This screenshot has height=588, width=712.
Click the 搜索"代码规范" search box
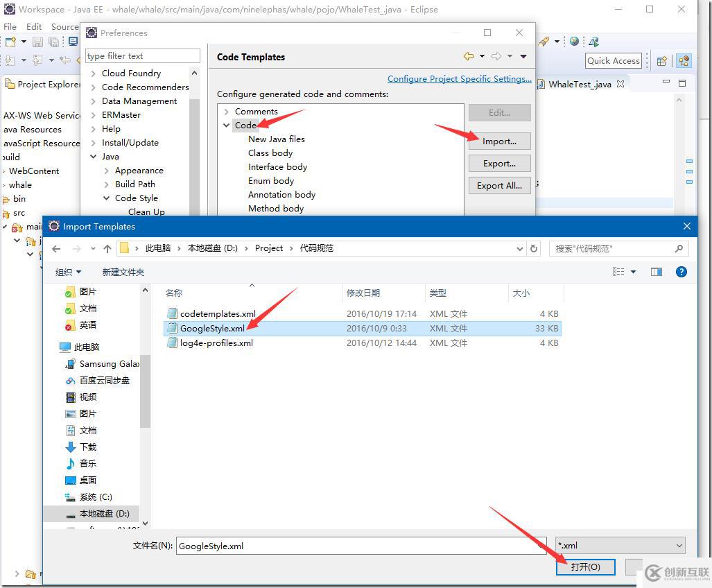(619, 248)
